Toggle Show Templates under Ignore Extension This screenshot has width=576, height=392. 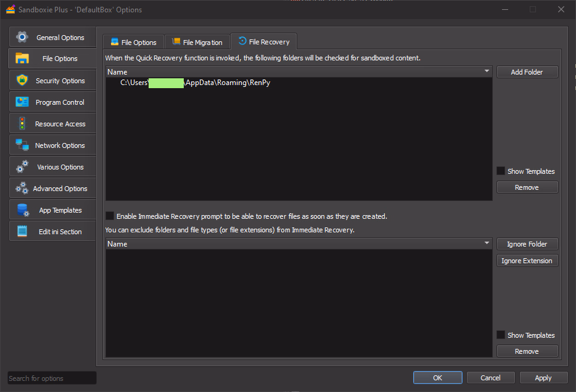(501, 335)
